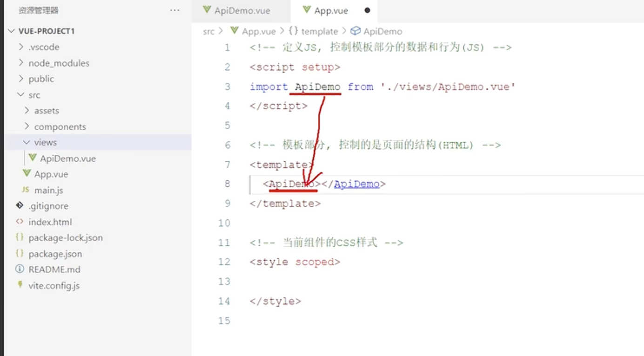Click the Vite icon beside vite.config.js

(x=20, y=285)
